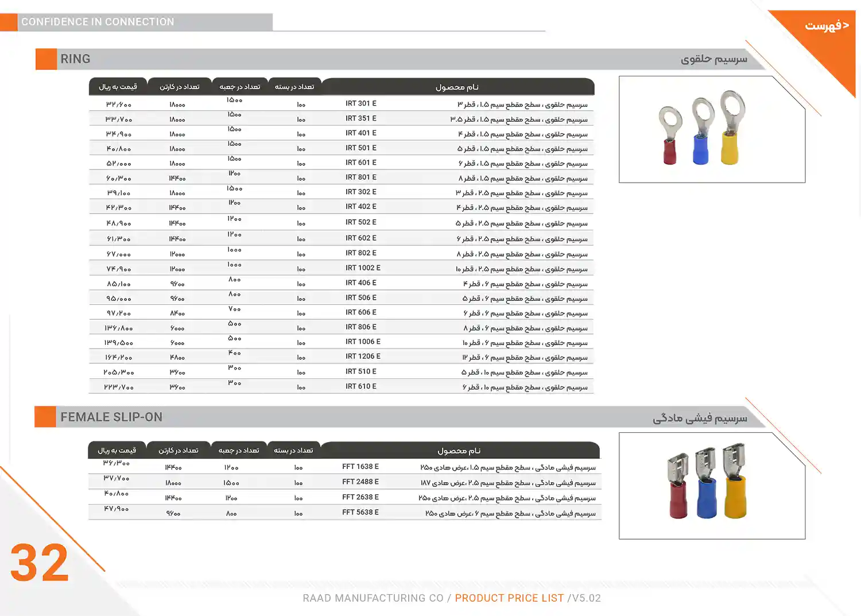The height and width of the screenshot is (616, 861).
Task: Click the Persian description in the IRT 1206 E row
Action: click(x=525, y=358)
